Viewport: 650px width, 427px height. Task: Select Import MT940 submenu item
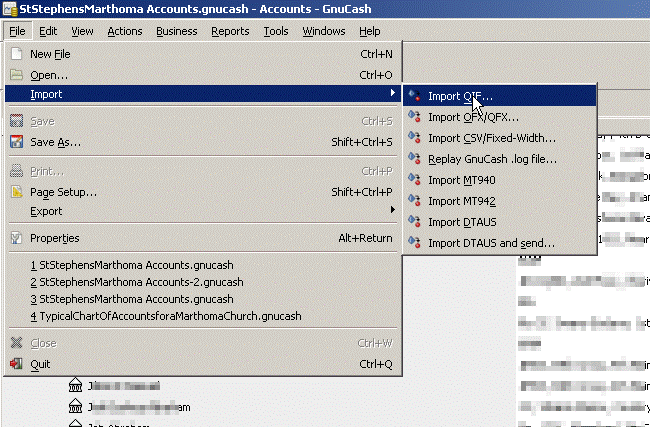[500, 180]
